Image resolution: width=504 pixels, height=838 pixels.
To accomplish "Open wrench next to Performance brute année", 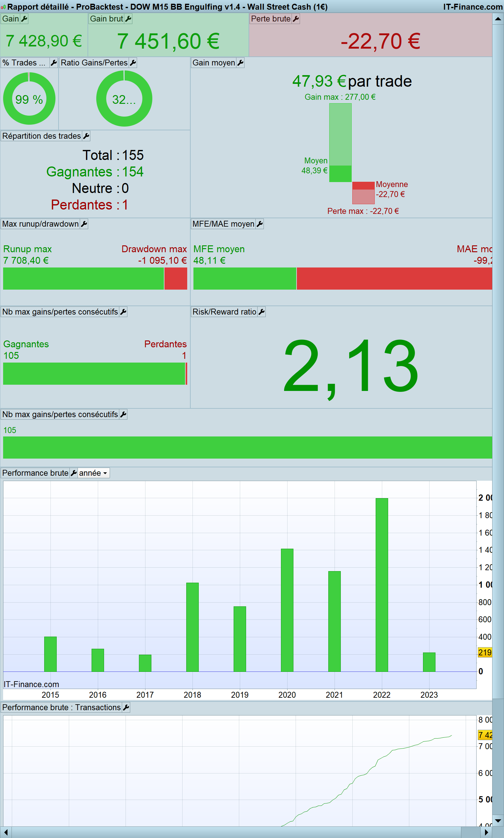I will pos(74,473).
